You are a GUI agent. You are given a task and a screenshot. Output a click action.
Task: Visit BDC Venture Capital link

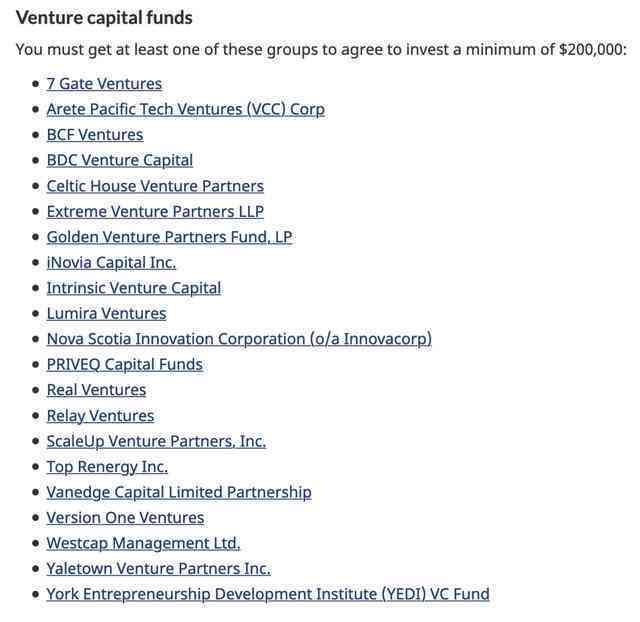(x=120, y=160)
